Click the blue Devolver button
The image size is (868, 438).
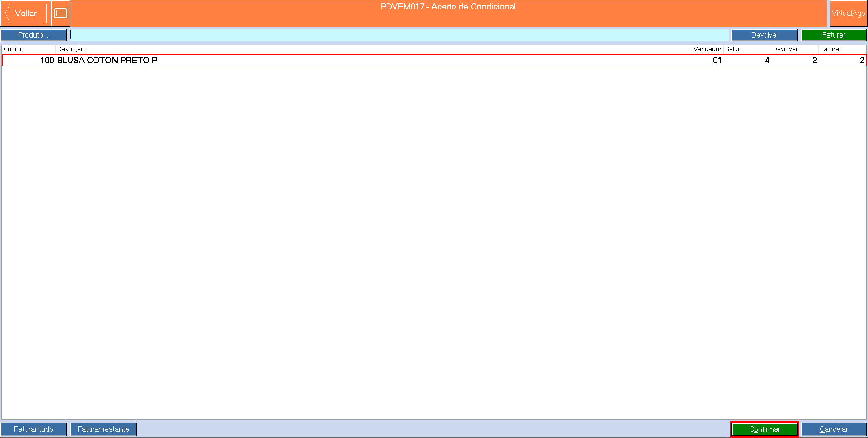(x=764, y=35)
